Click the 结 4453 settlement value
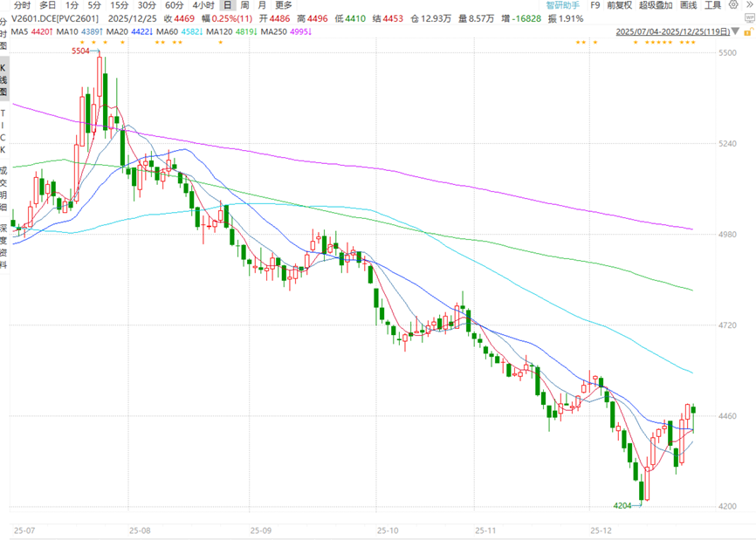The height and width of the screenshot is (540, 756). (x=388, y=19)
